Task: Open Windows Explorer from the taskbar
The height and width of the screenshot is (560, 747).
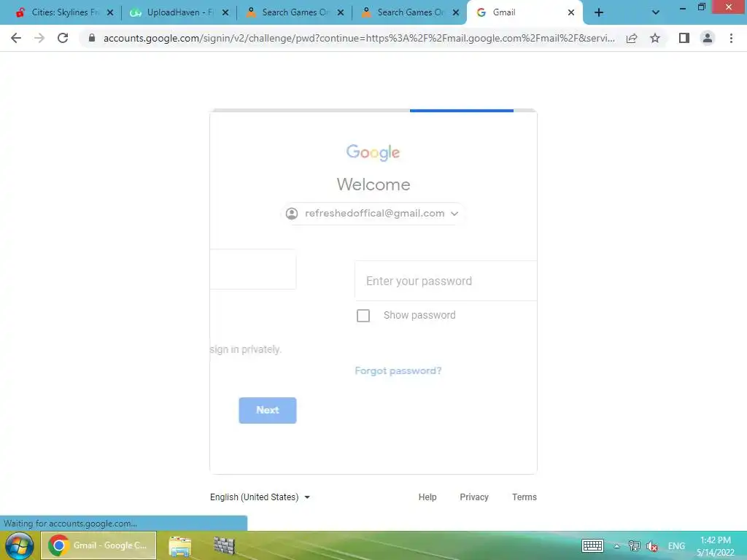Action: tap(180, 546)
